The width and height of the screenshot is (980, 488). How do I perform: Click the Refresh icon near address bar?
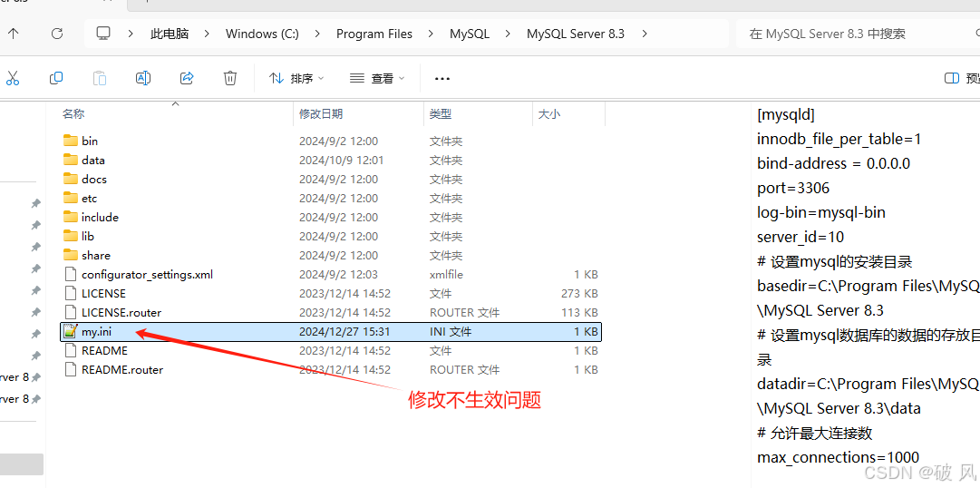pos(57,34)
